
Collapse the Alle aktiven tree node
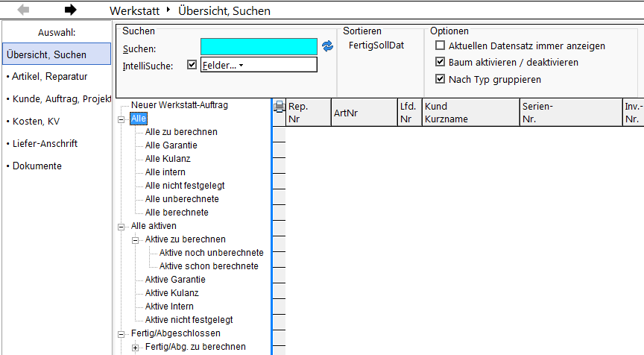pos(121,227)
